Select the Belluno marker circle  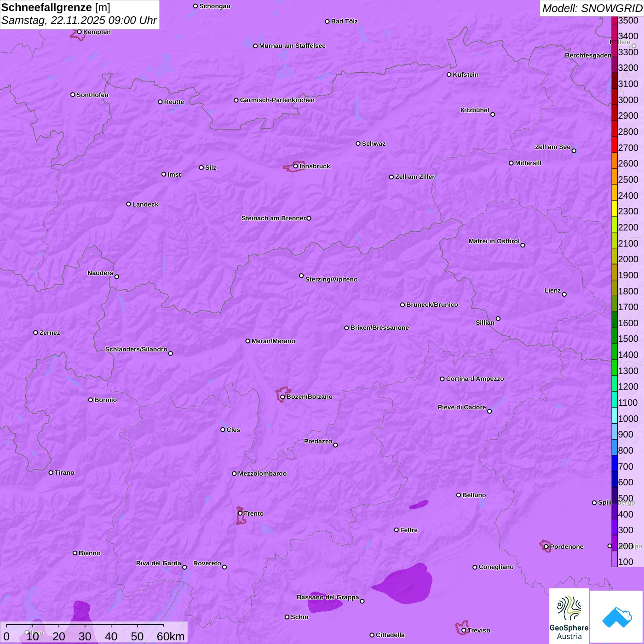point(459,495)
